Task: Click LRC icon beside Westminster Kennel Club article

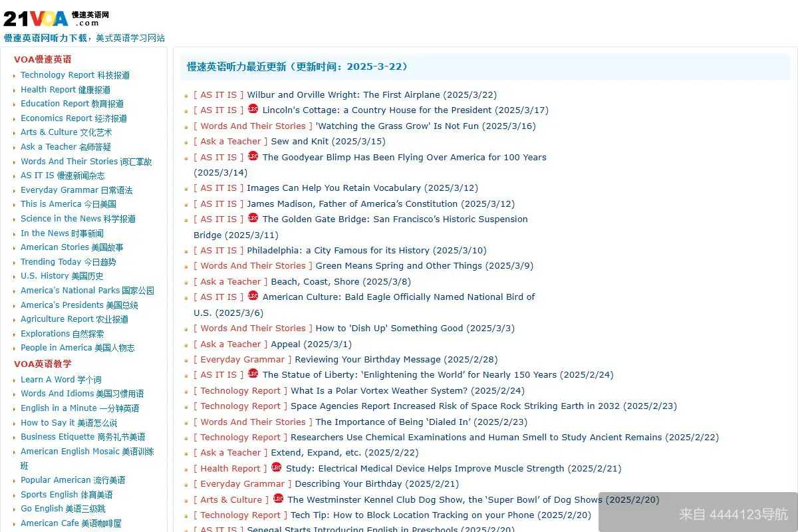Action: [278, 499]
